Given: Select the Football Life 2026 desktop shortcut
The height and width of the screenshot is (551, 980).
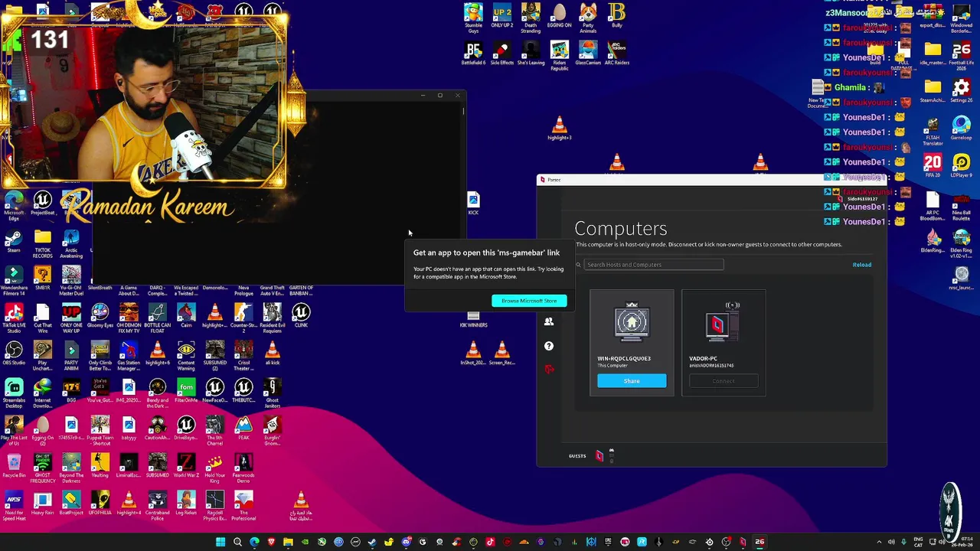Looking at the screenshot, I should point(961,57).
